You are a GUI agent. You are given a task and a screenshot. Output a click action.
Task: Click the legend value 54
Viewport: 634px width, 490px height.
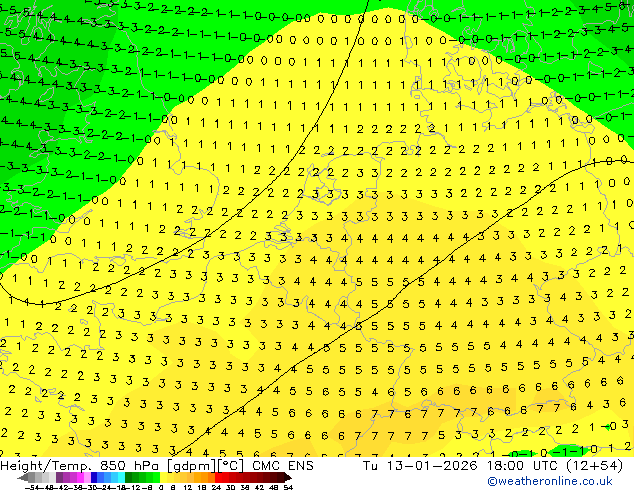[x=288, y=487]
